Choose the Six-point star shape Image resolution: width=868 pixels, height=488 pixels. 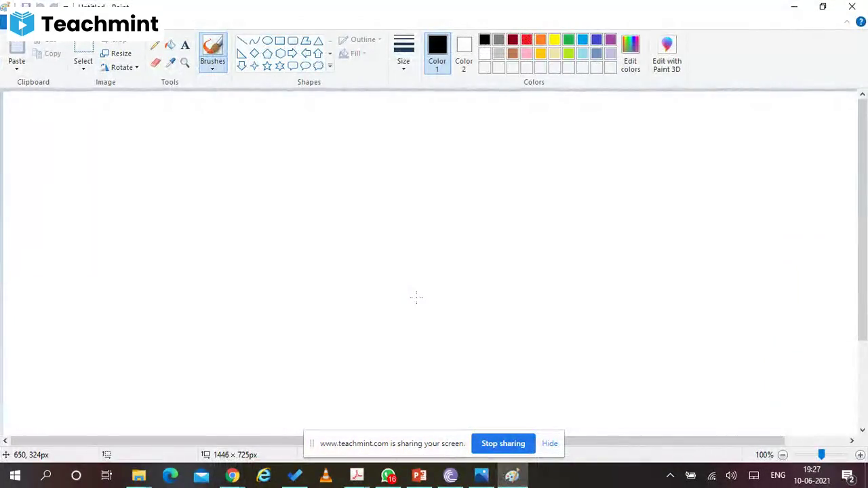(x=280, y=66)
